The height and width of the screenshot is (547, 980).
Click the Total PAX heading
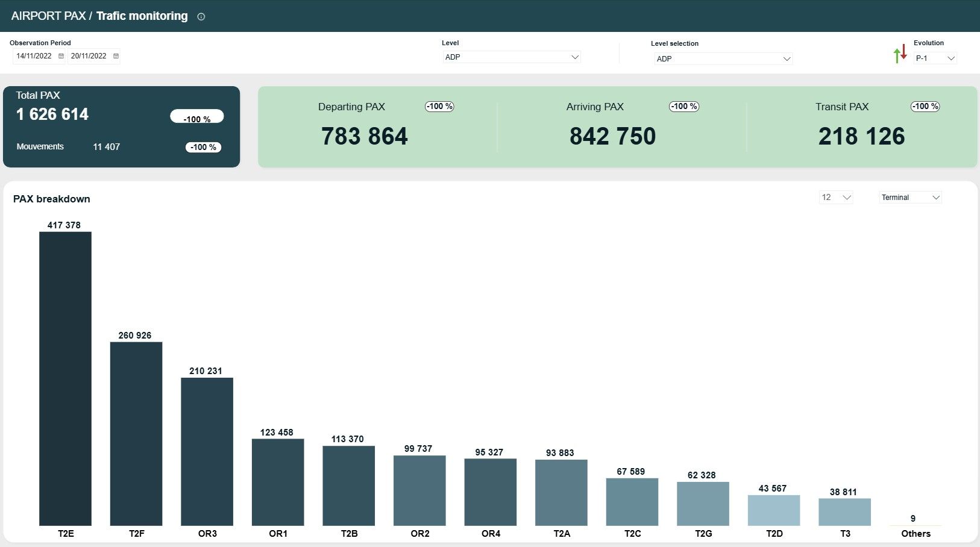[38, 95]
